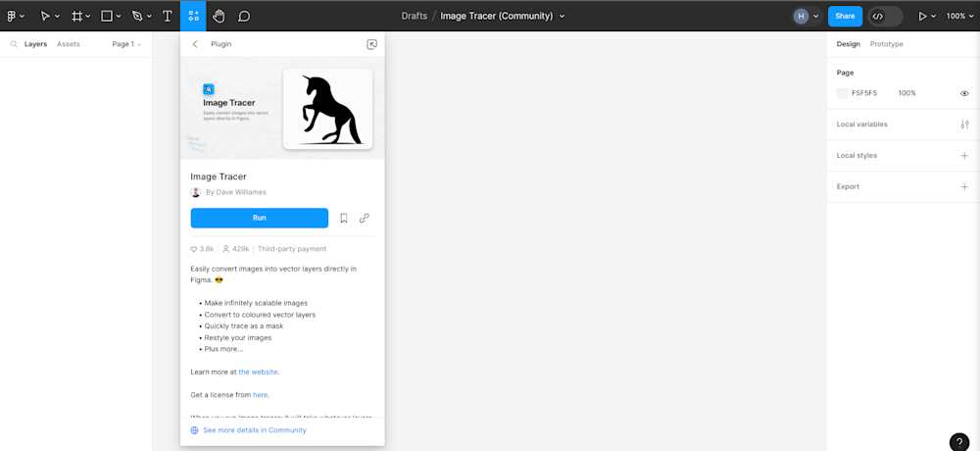This screenshot has width=980, height=451.
Task: Save the plugin with bookmark icon
Action: click(x=343, y=218)
